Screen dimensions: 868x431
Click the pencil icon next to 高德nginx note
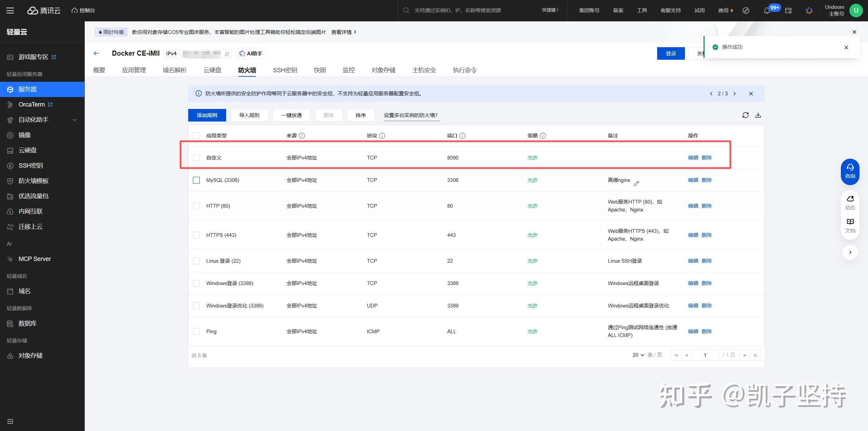click(636, 184)
